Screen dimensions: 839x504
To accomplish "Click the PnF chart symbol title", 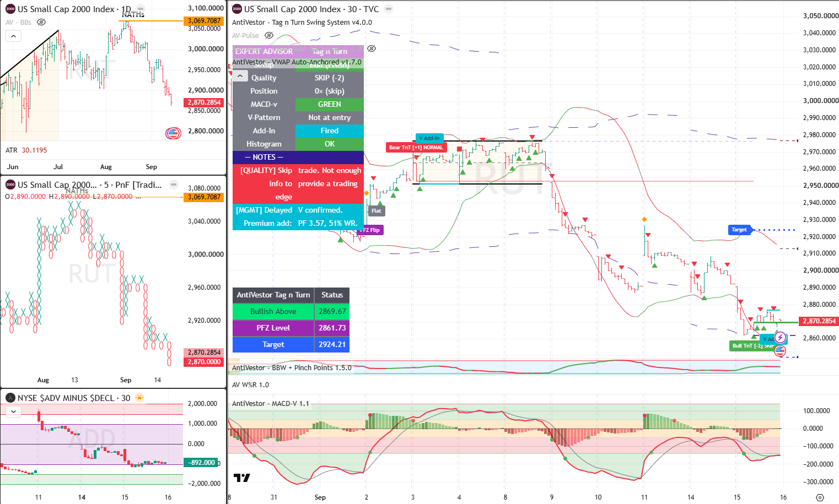I will (x=90, y=185).
